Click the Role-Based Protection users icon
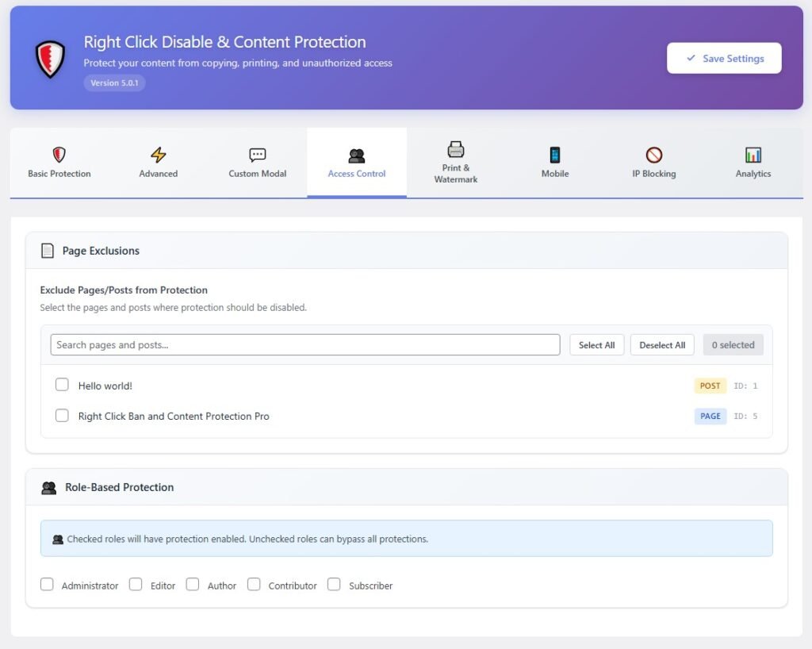The width and height of the screenshot is (812, 649). coord(49,488)
